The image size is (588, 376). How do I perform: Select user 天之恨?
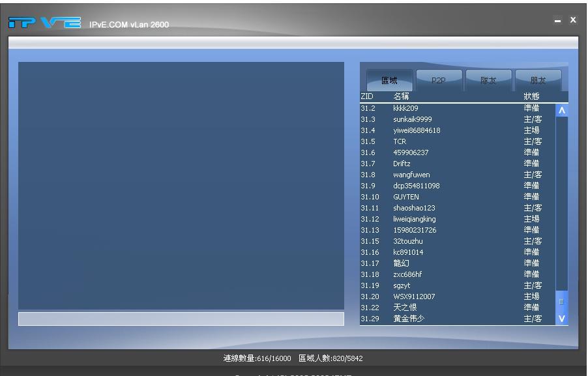(458, 308)
